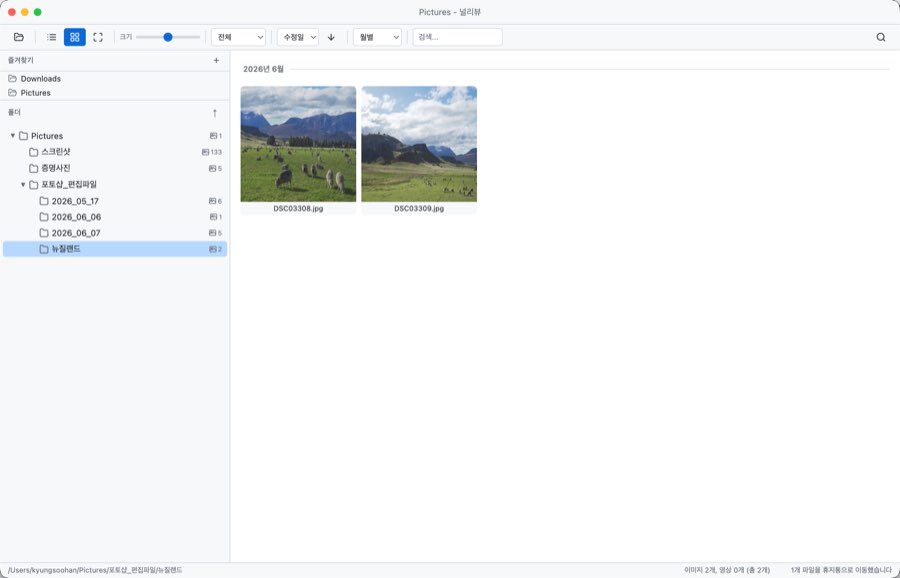Open the 수정일 sort criteria dropdown
Viewport: 900px width, 578px height.
pyautogui.click(x=298, y=37)
